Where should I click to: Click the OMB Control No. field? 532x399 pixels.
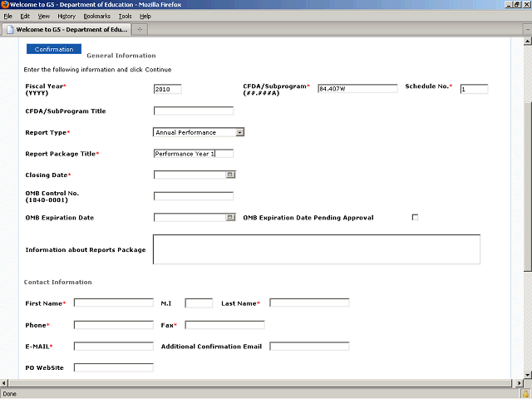coord(194,196)
